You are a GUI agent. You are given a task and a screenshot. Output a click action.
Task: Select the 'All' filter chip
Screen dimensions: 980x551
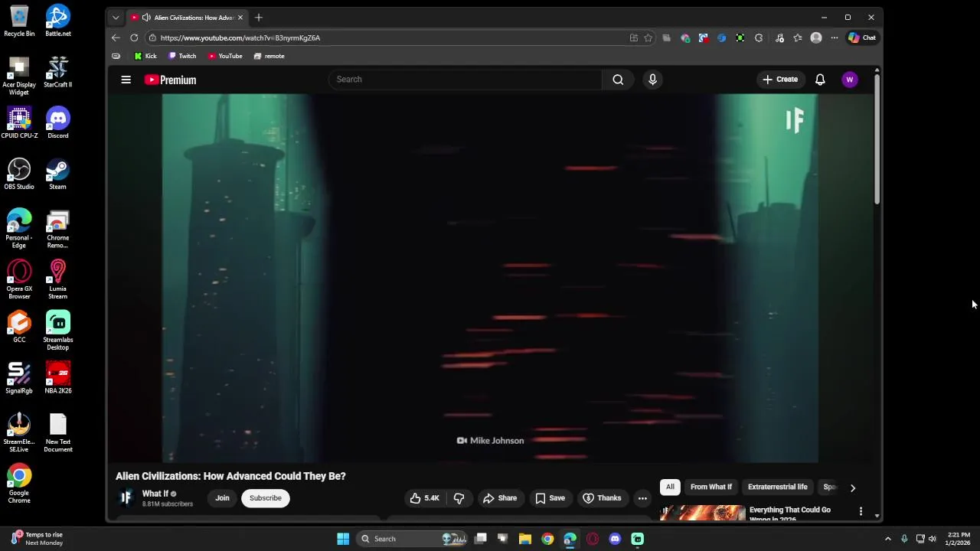pos(670,487)
